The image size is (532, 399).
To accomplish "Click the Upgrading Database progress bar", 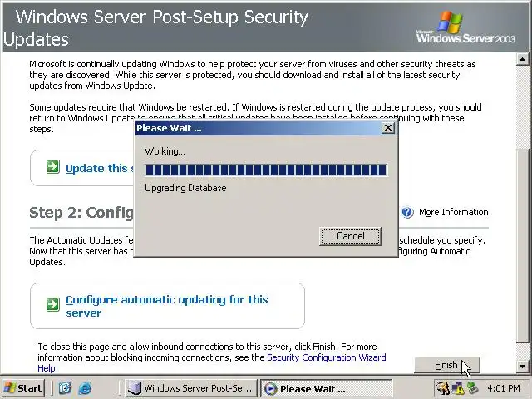I will (266, 170).
